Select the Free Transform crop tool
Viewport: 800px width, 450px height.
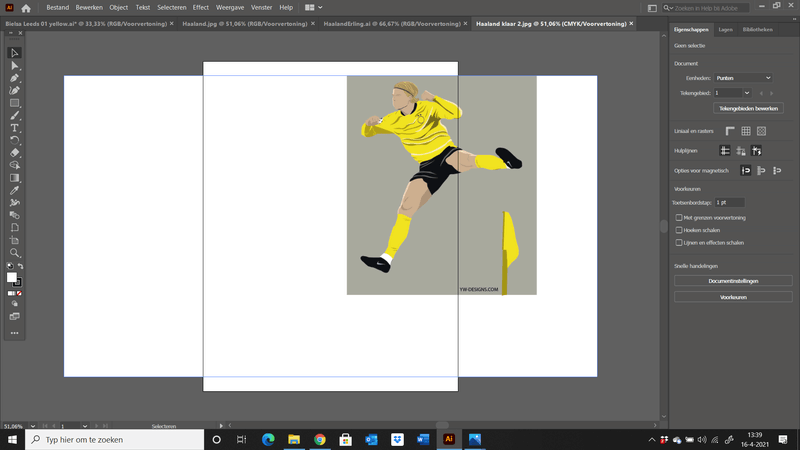pos(14,240)
